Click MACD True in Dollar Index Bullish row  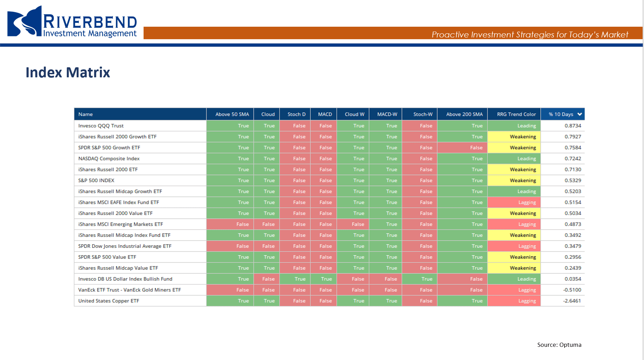click(x=324, y=279)
